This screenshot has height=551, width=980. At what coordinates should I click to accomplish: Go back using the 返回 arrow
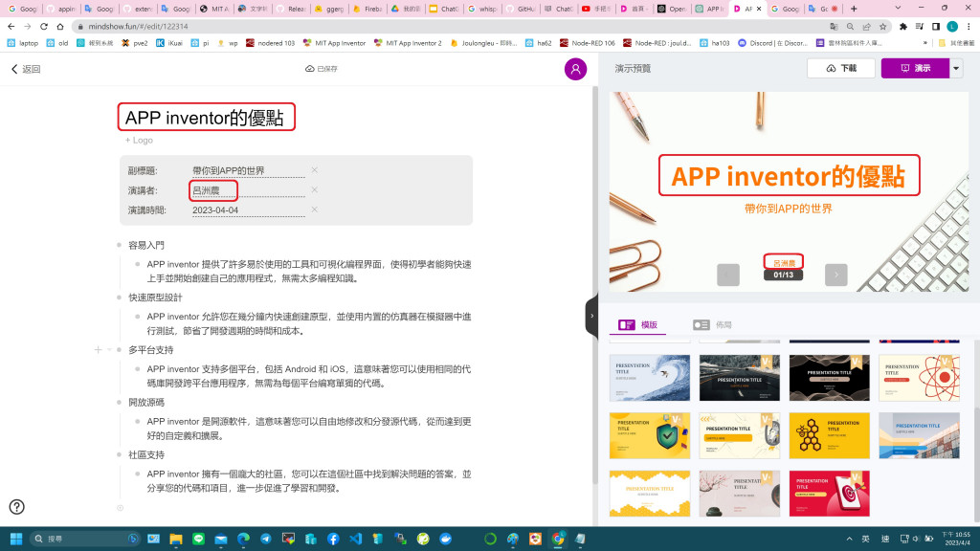25,69
